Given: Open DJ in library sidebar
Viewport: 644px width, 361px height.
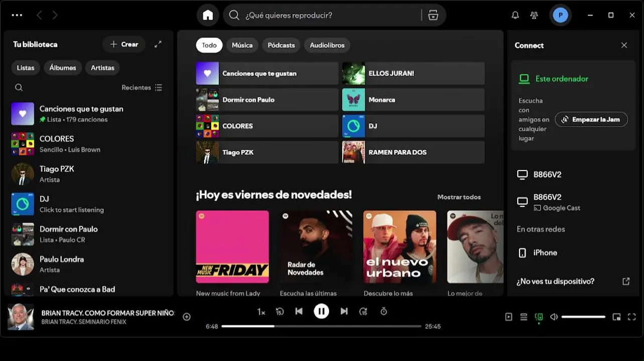Looking at the screenshot, I should 88,204.
